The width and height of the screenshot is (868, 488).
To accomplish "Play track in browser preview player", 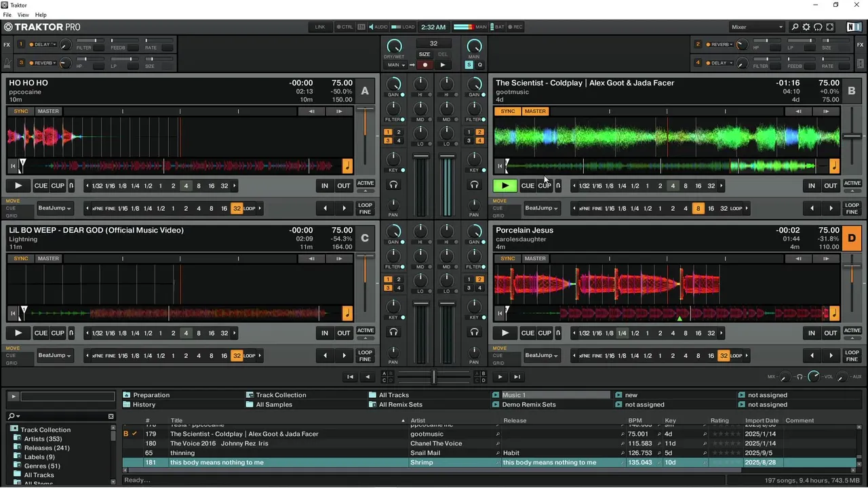I will click(13, 396).
